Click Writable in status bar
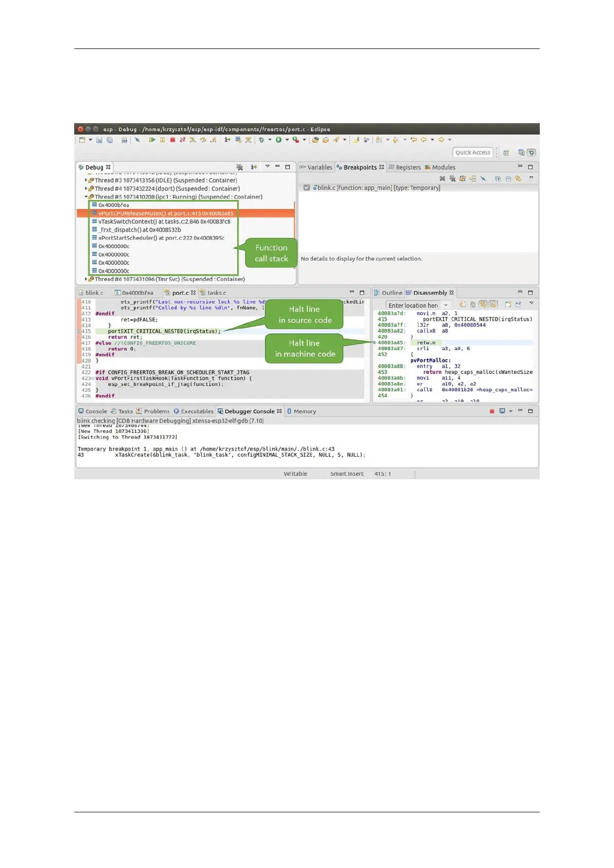This screenshot has width=614, height=868. coord(295,474)
